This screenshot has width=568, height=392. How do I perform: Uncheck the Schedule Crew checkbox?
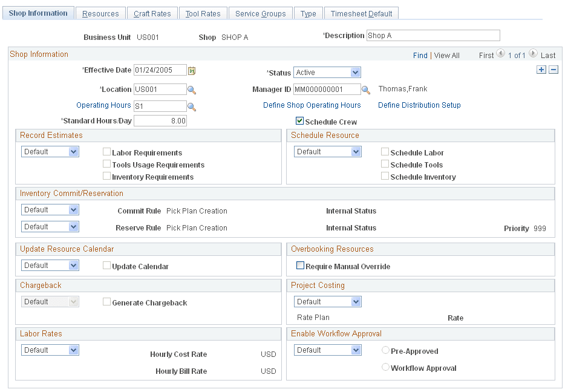tap(299, 121)
